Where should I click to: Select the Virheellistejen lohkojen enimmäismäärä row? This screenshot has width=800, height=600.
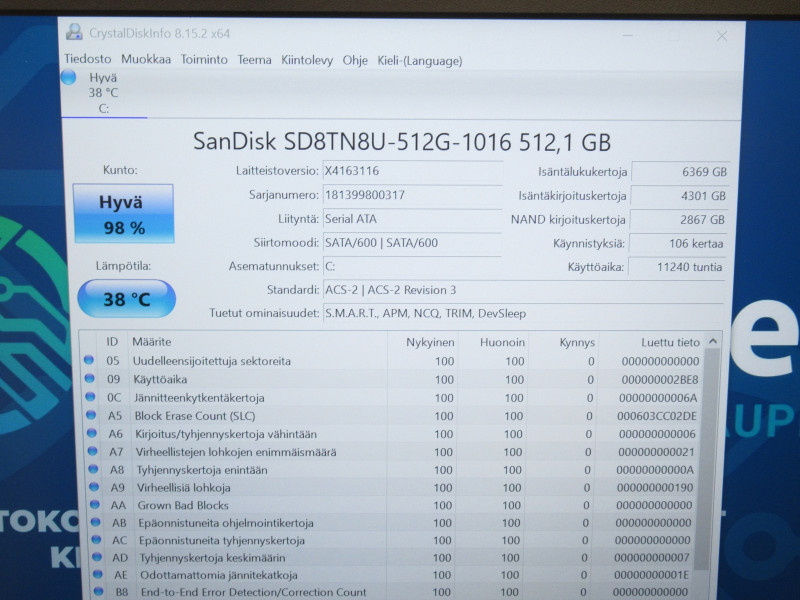coord(392,452)
